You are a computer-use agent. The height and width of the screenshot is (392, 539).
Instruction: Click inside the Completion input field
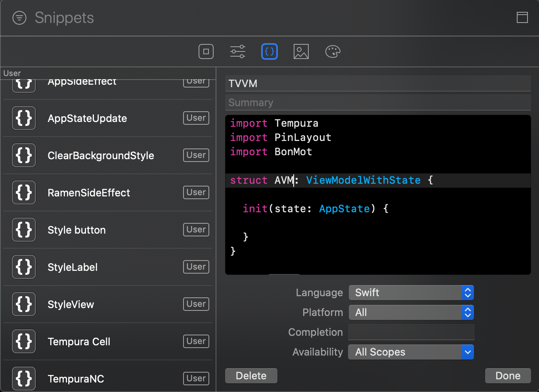pyautogui.click(x=411, y=332)
